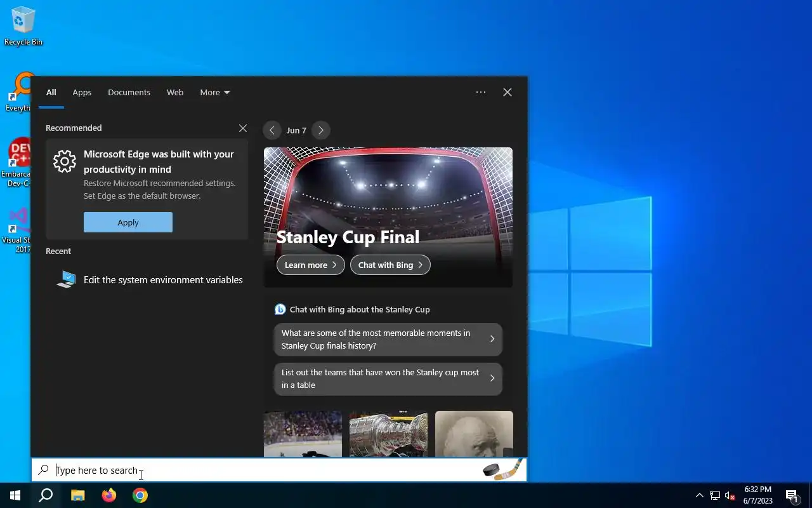Click the hockey puck and stick icon
The width and height of the screenshot is (812, 508).
coord(503,470)
